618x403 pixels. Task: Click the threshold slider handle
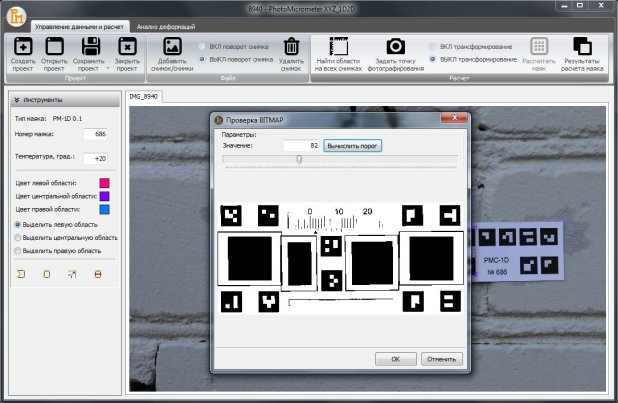pos(299,159)
